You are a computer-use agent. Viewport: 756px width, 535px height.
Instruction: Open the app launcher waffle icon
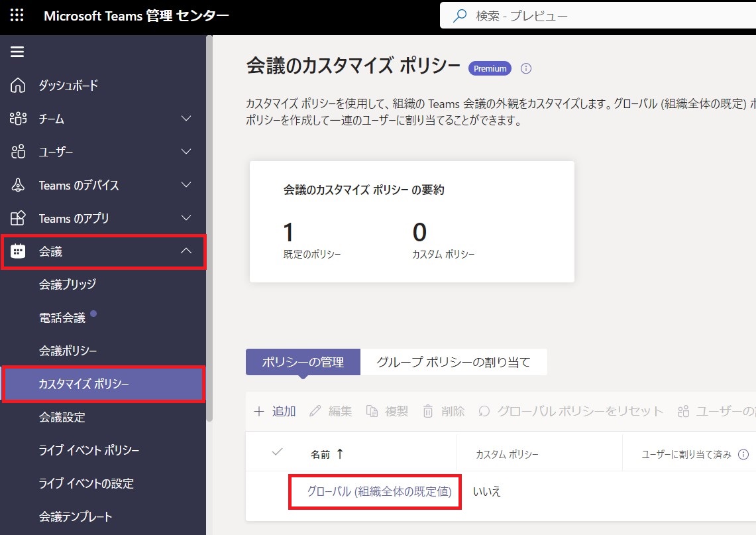tap(17, 15)
